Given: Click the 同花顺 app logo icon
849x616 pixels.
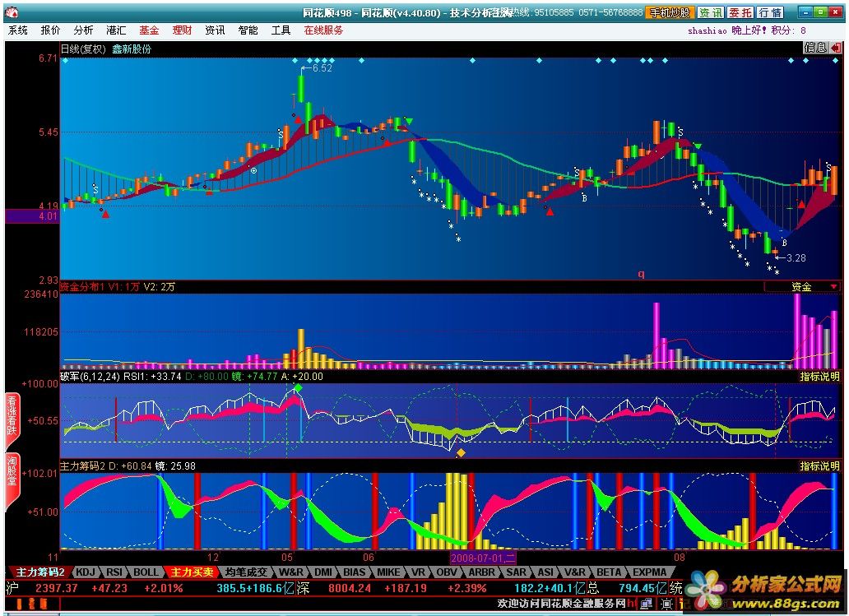Looking at the screenshot, I should [x=12, y=12].
